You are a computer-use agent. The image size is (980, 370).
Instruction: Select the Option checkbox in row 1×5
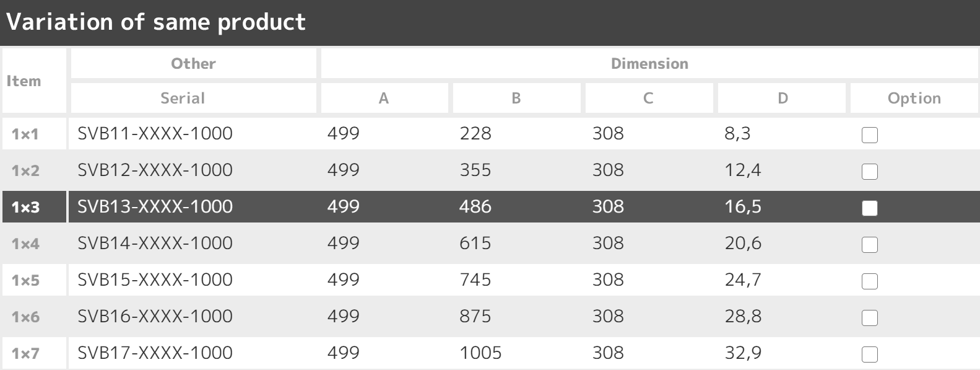(x=869, y=281)
